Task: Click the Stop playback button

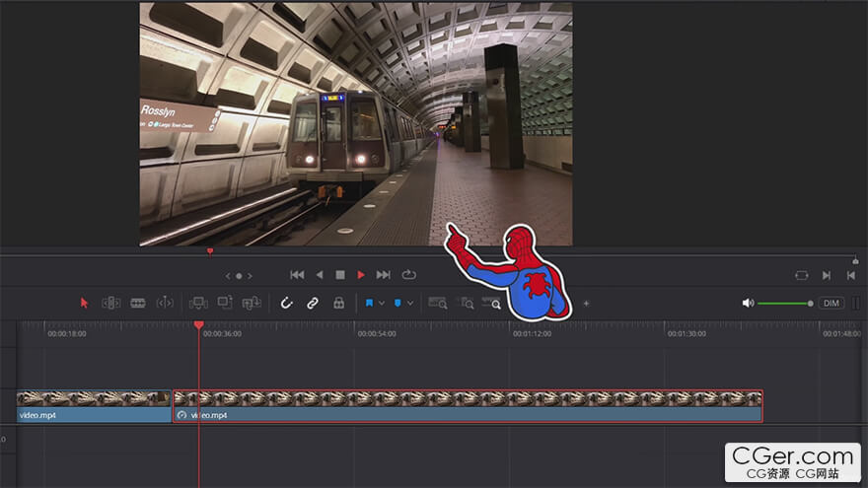Action: coord(340,275)
